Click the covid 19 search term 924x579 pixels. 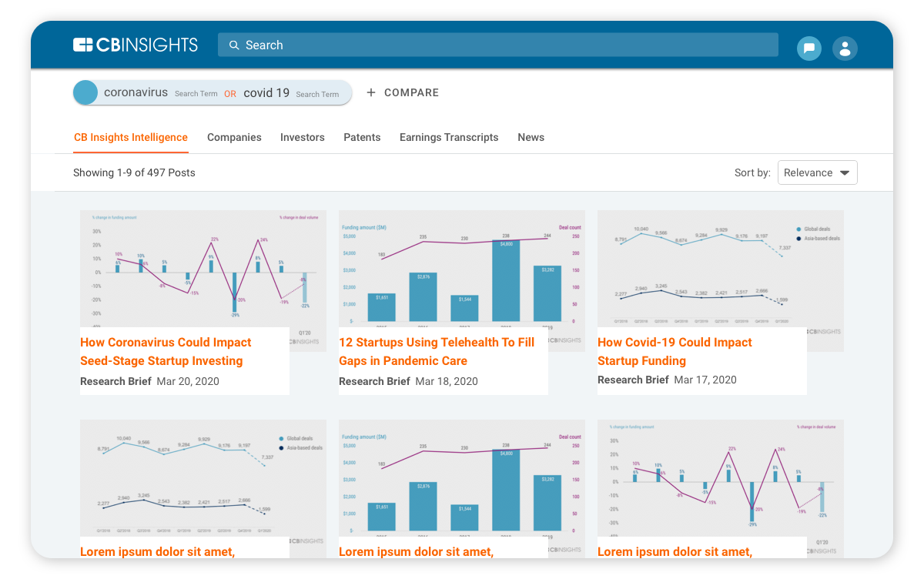(x=266, y=92)
